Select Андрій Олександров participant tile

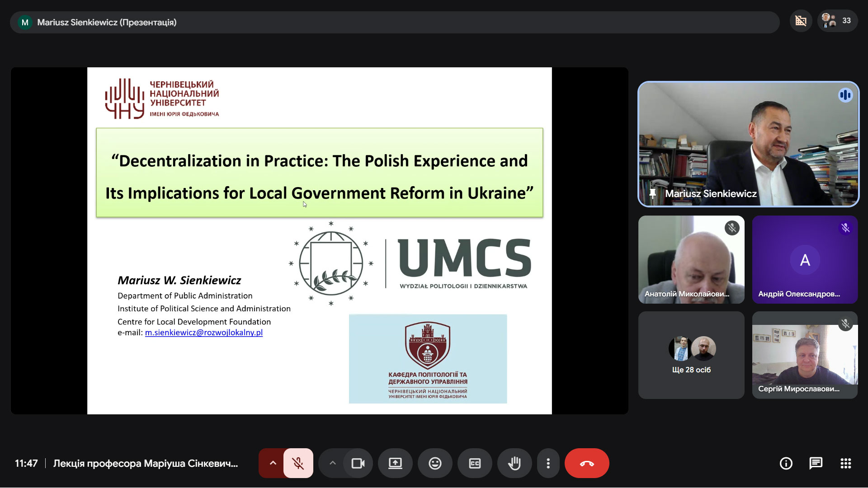pyautogui.click(x=805, y=259)
